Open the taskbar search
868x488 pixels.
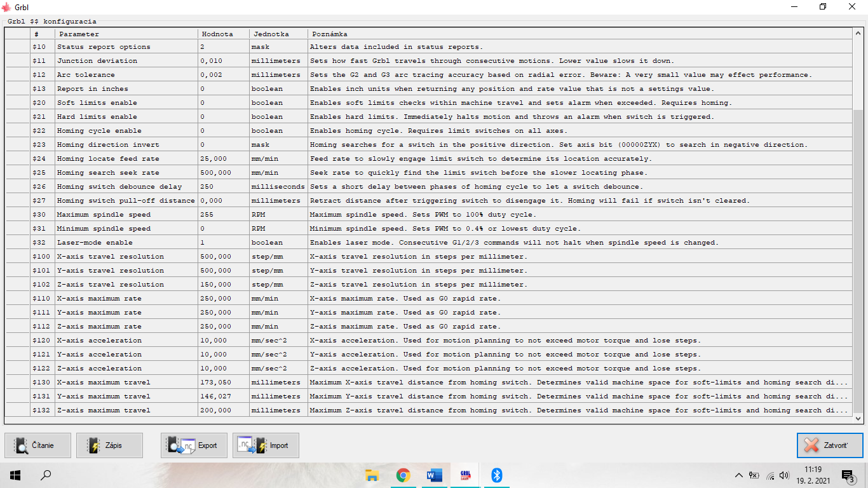point(46,475)
